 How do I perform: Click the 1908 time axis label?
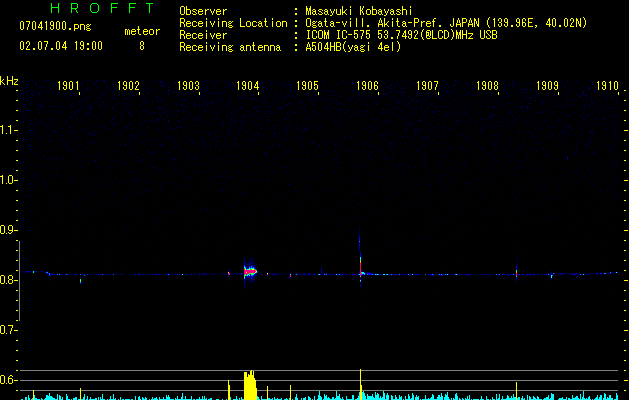(x=487, y=86)
